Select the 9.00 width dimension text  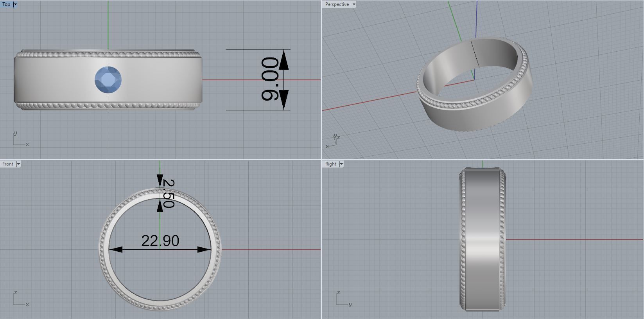[x=269, y=79]
